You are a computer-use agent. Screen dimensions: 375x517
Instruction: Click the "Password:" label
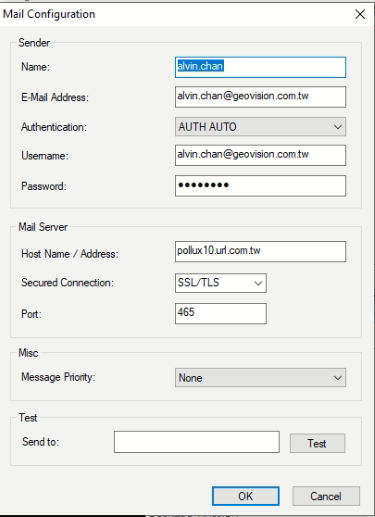pyautogui.click(x=44, y=186)
